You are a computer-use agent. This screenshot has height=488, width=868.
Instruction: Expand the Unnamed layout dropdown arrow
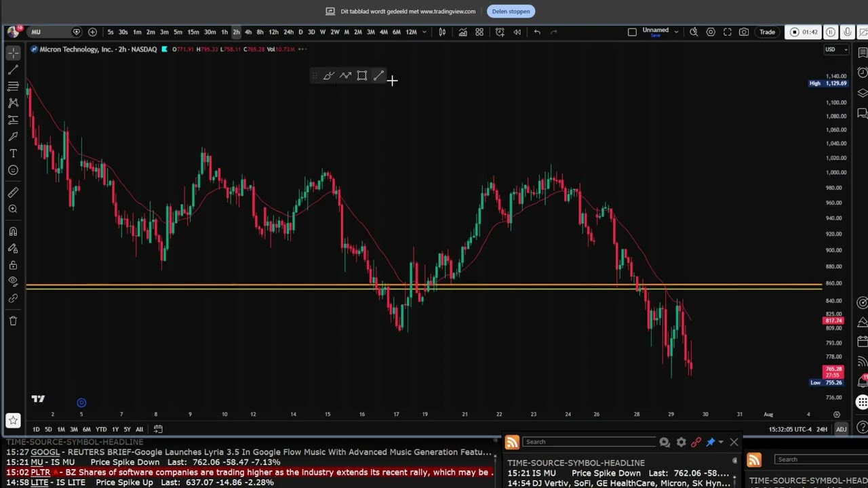(676, 32)
